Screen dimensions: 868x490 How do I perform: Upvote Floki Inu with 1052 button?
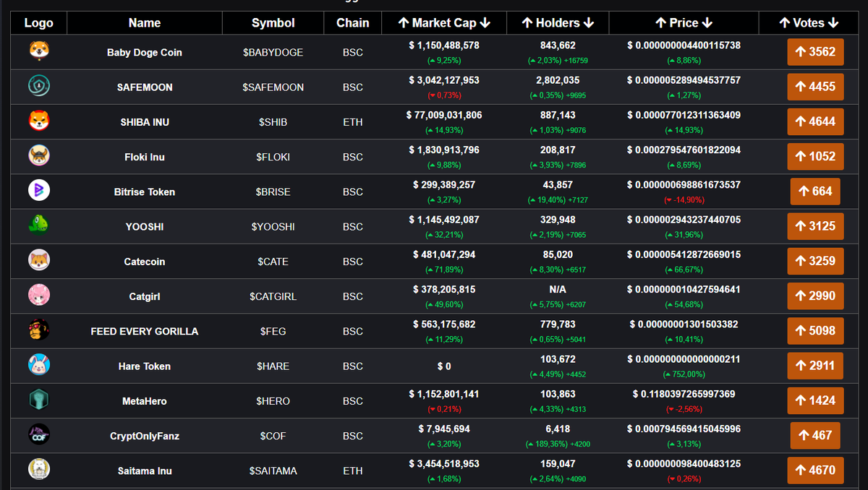pyautogui.click(x=815, y=156)
